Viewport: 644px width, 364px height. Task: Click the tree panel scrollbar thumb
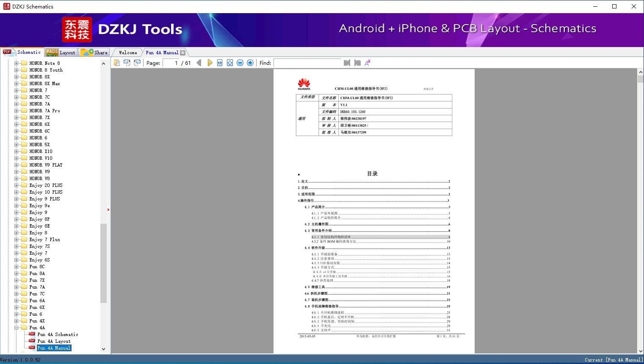tap(103, 263)
